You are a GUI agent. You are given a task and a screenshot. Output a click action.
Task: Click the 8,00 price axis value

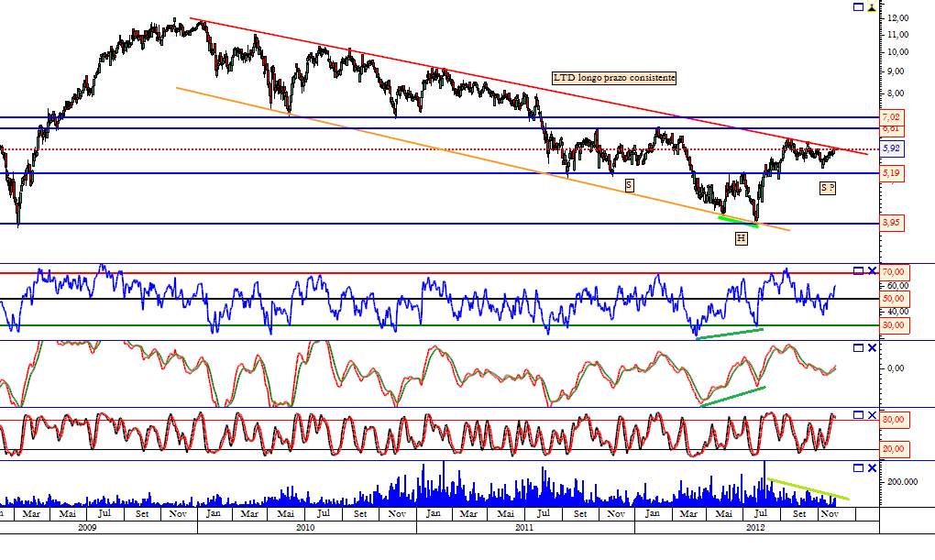click(896, 93)
